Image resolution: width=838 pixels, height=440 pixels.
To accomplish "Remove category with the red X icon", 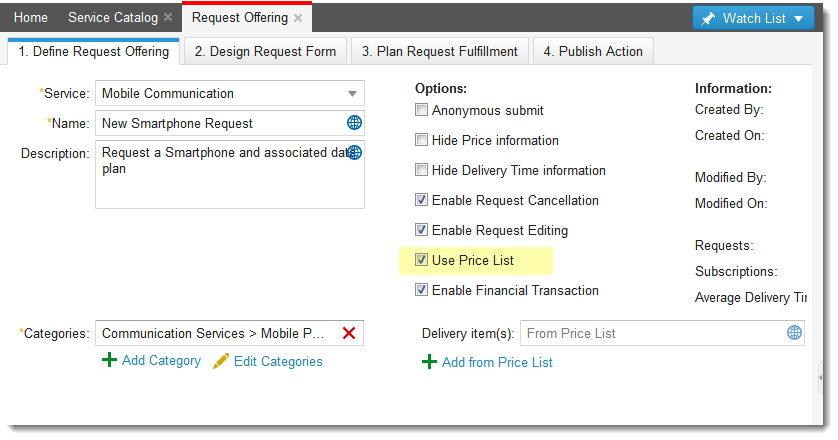I will [x=349, y=333].
